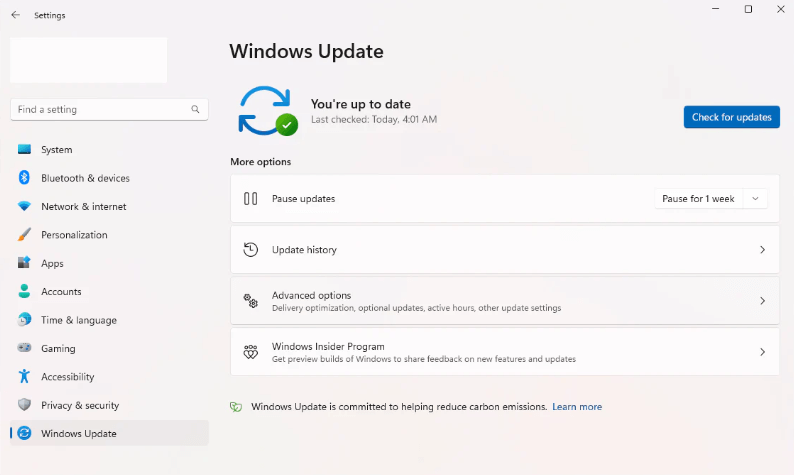Viewport: 794px width, 475px height.
Task: Click the Personalization paintbrush icon
Action: pyautogui.click(x=24, y=234)
